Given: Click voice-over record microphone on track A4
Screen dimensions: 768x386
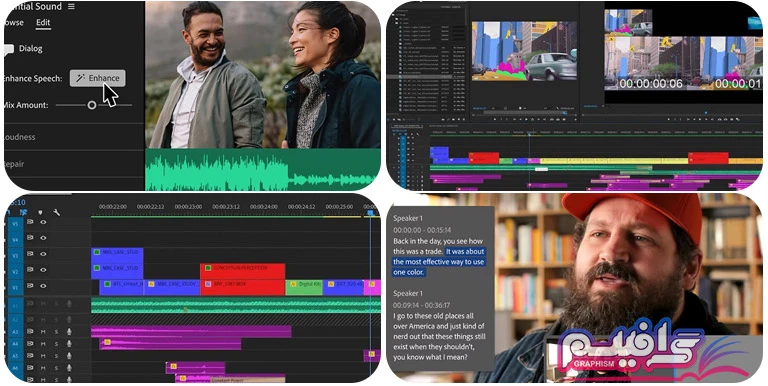Looking at the screenshot, I should pyautogui.click(x=69, y=344).
